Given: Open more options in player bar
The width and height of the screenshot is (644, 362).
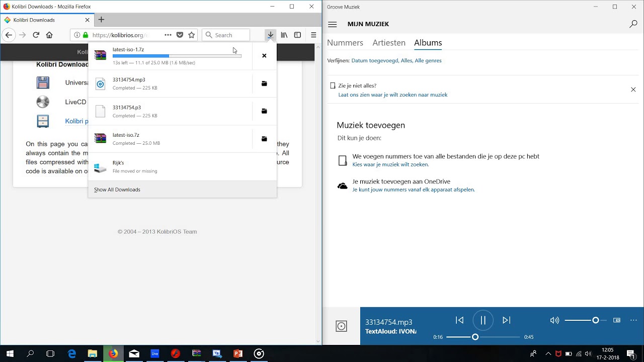Looking at the screenshot, I should click(x=633, y=320).
